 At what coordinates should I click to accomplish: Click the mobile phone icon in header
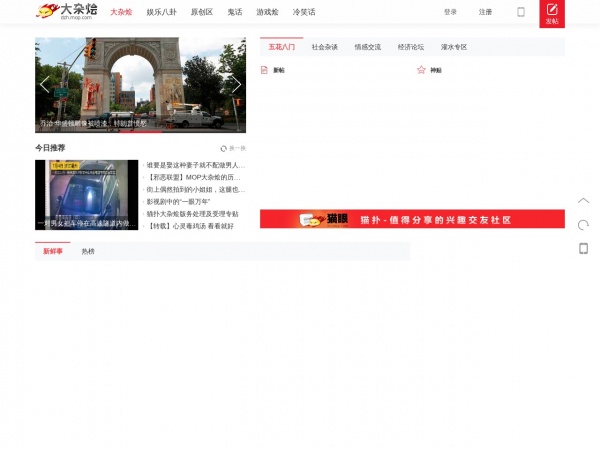point(521,12)
